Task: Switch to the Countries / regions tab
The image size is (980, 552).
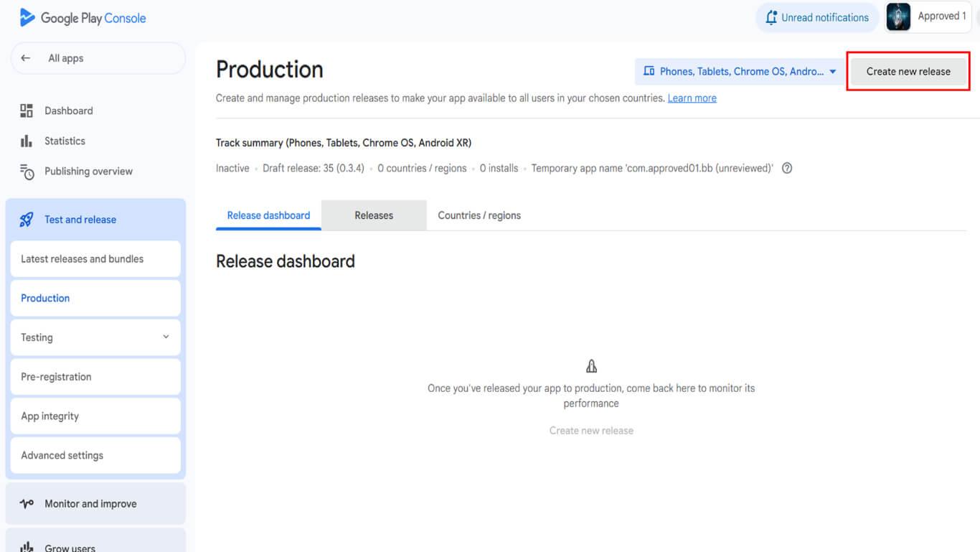Action: click(x=479, y=215)
